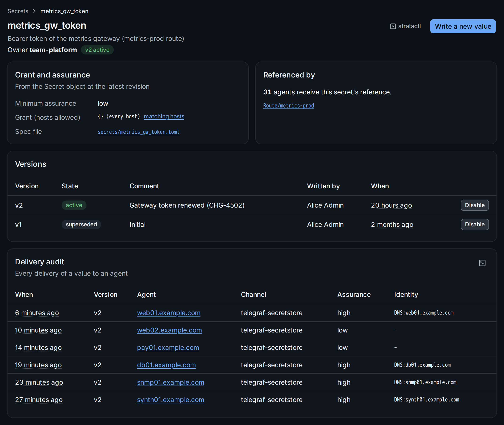Open agent web01.example.com
504x425 pixels.
[169, 313]
